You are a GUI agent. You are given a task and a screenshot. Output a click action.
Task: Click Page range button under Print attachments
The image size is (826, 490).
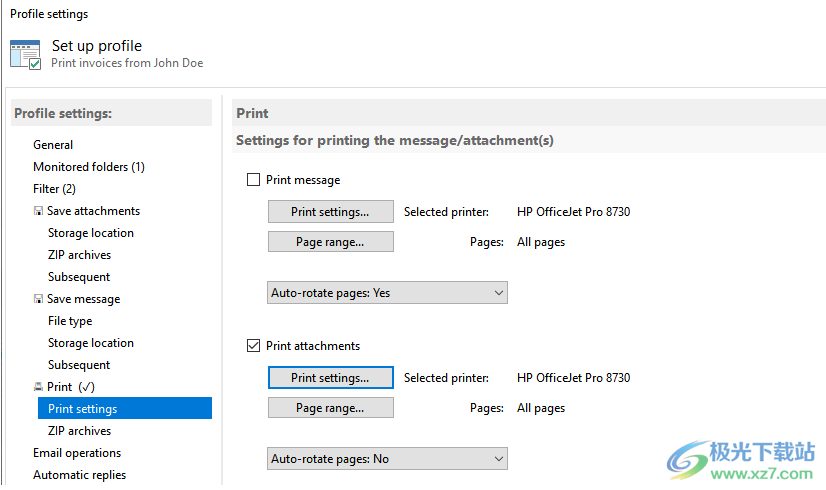pyautogui.click(x=330, y=408)
